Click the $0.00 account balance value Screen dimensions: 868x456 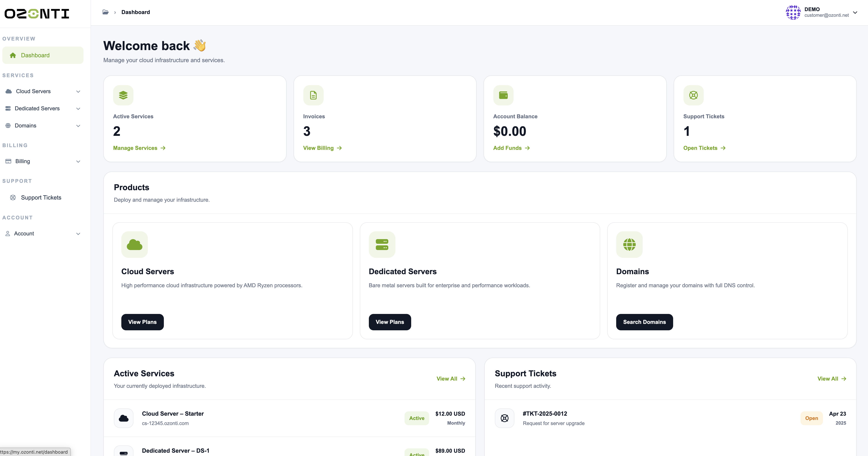tap(510, 131)
